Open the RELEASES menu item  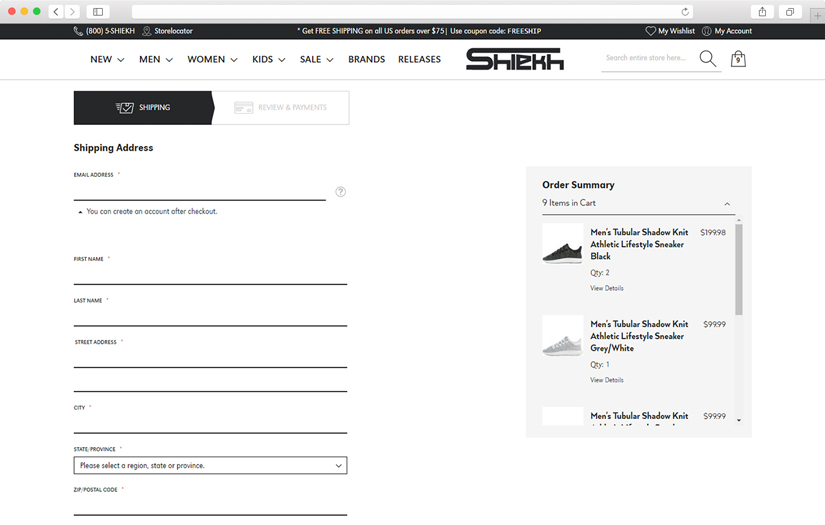pos(419,59)
